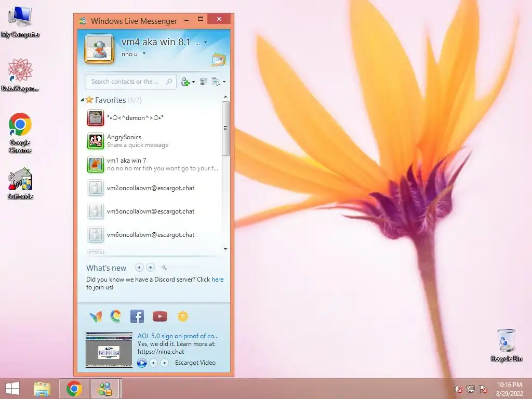Click the Add a contact icon
The height and width of the screenshot is (399, 532).
coord(185,82)
